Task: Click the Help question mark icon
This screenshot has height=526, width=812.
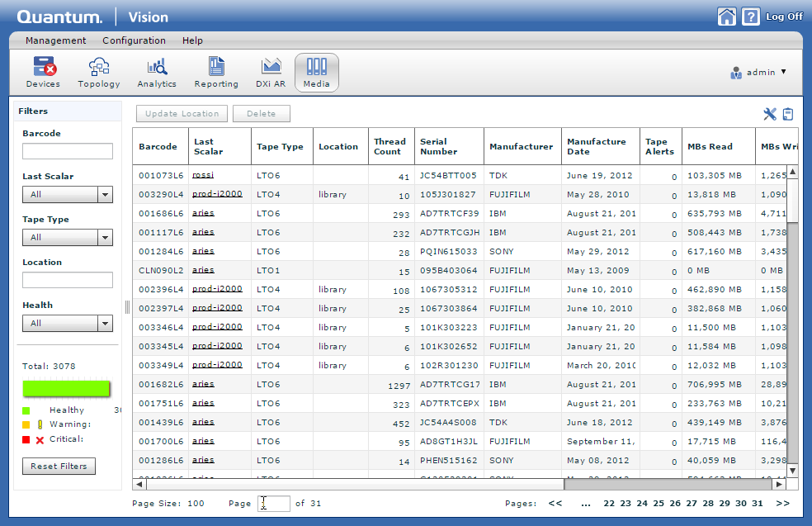Action: (750, 17)
